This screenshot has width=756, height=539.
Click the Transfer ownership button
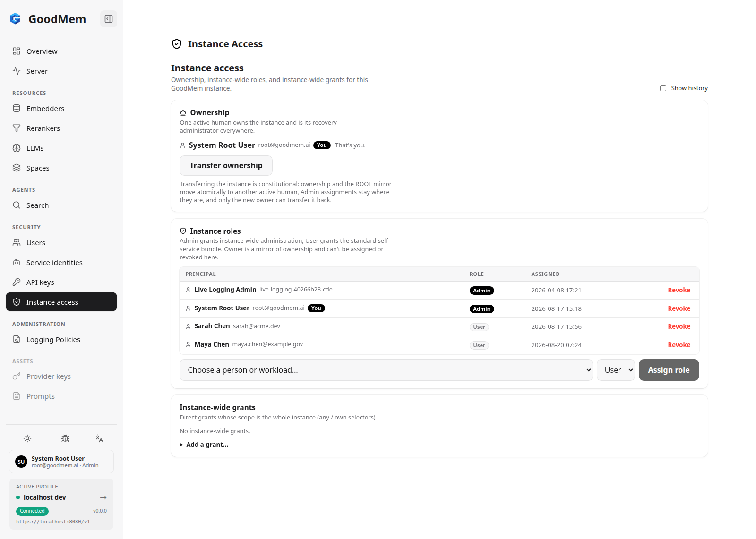click(226, 165)
